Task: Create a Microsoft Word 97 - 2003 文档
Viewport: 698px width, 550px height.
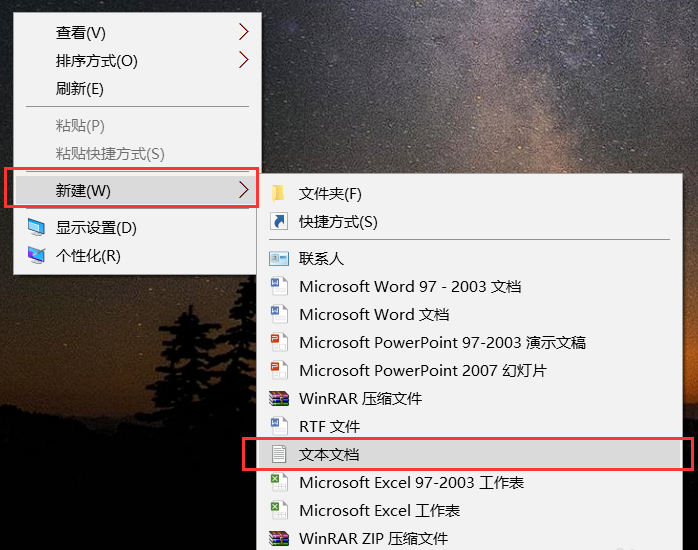Action: tap(470, 286)
